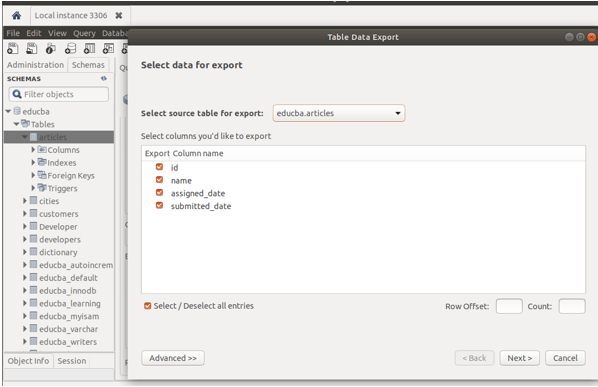
Task: Click the create new view icon
Action: coord(108,48)
